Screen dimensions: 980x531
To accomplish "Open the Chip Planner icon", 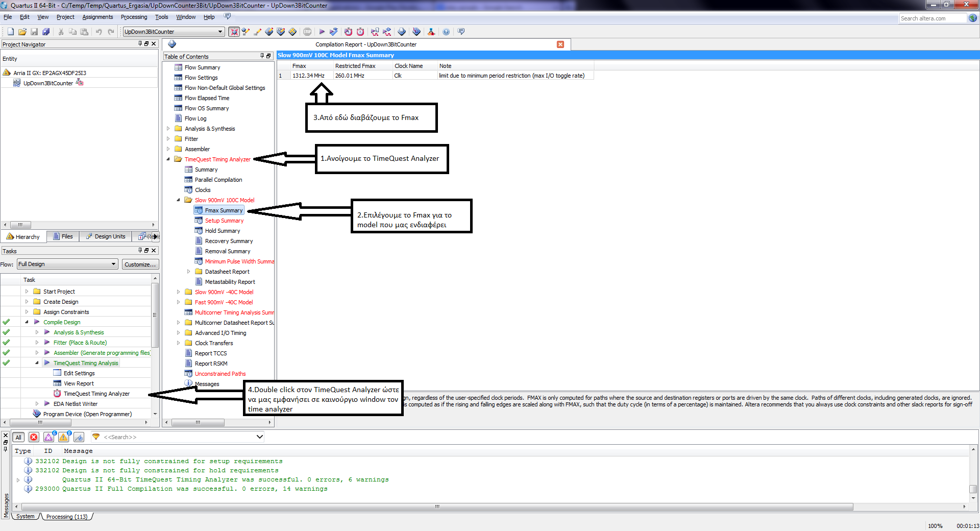I will tap(292, 32).
